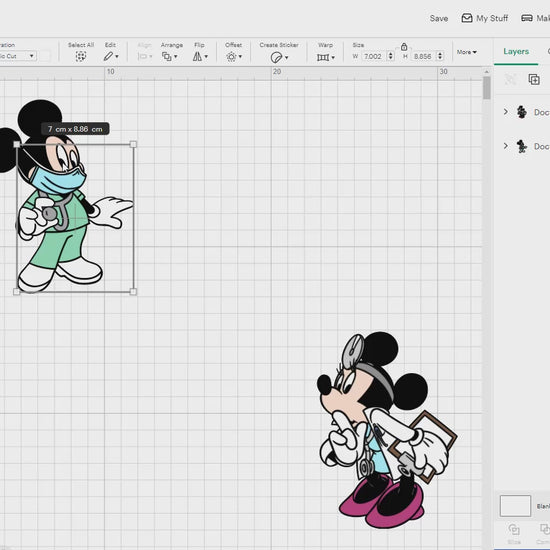Click the dimmed Group icon in Layers panel
This screenshot has width=550, height=550.
coord(510,79)
